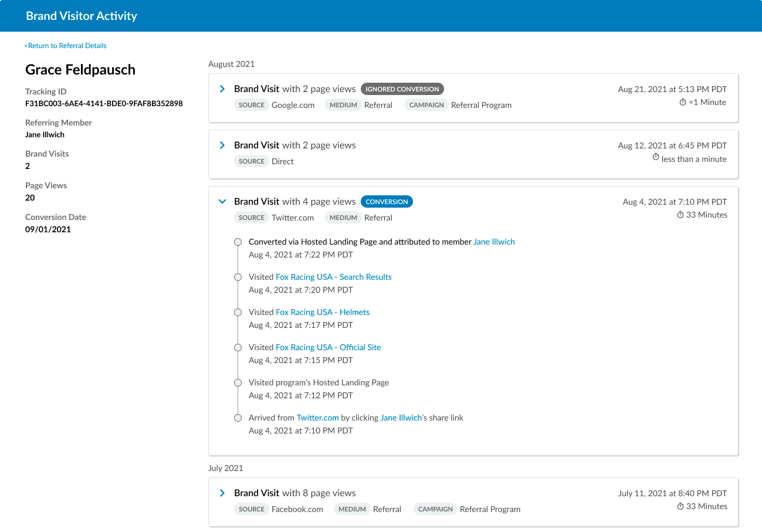Screen dimensions: 762x532
Task: Click the SOURCE tag beside Direct
Action: coord(252,161)
